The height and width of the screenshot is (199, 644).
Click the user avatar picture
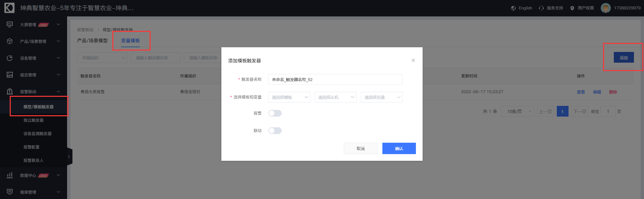[x=605, y=8]
